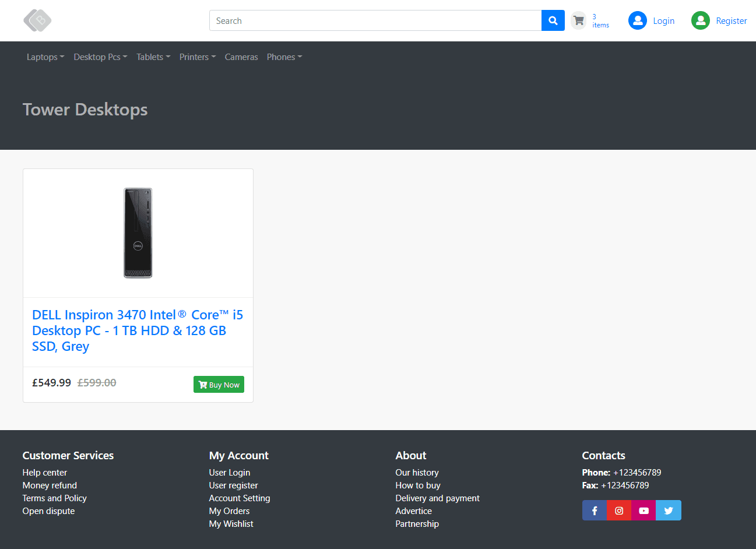Screen dimensions: 756x549
Task: Open Terms and Policy footer link
Action: (55, 498)
